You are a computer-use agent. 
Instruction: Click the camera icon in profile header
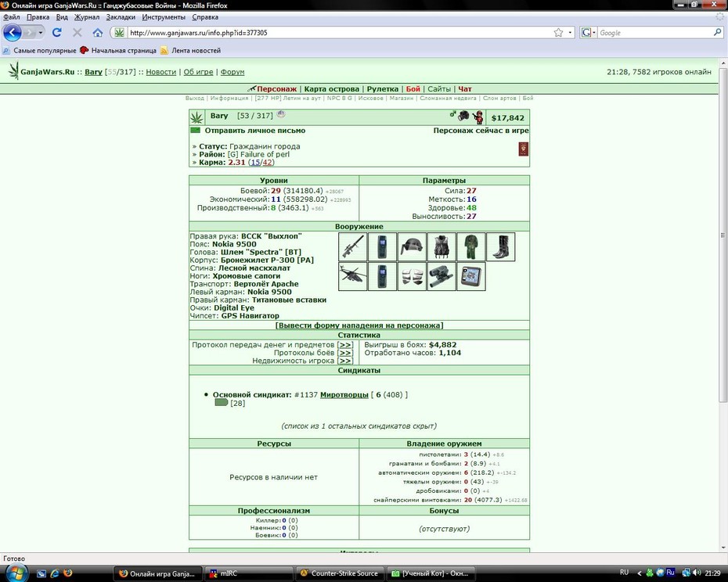click(463, 116)
